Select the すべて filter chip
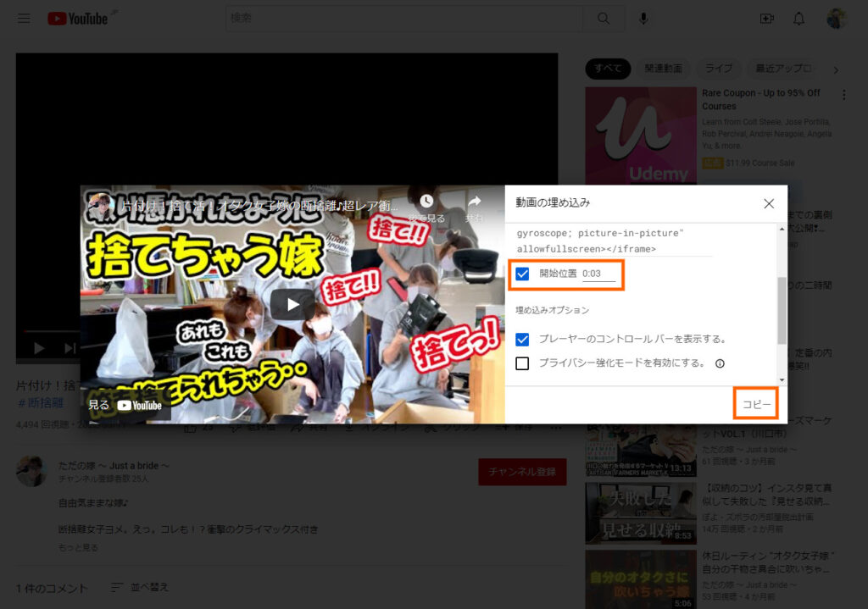 click(608, 69)
